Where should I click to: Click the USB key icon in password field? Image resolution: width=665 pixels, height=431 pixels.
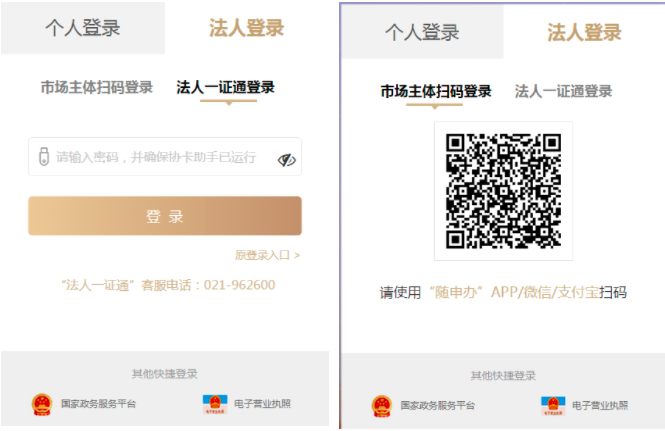[x=44, y=157]
